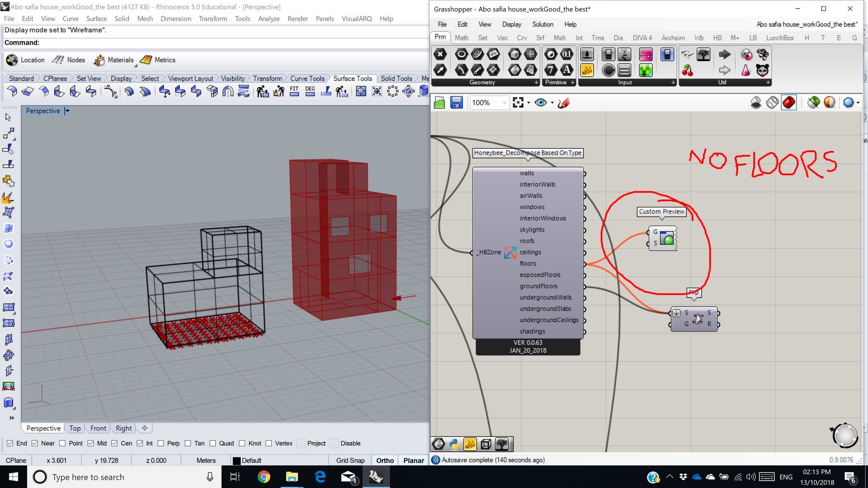Click the Point parameter icon in Geometry panel

point(440,54)
